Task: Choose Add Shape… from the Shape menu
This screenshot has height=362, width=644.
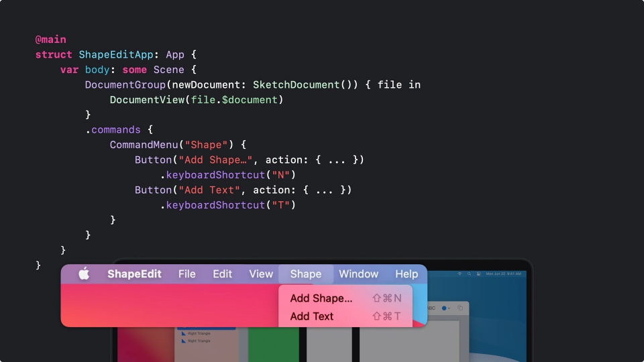Action: click(x=345, y=298)
